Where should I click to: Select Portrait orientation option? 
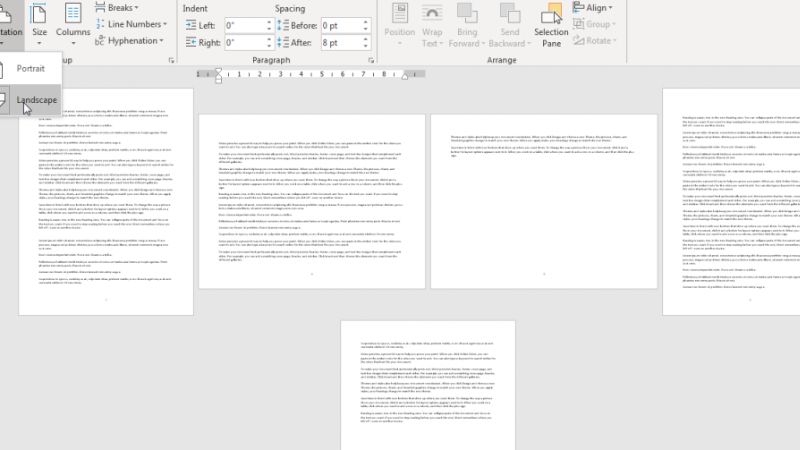(30, 69)
